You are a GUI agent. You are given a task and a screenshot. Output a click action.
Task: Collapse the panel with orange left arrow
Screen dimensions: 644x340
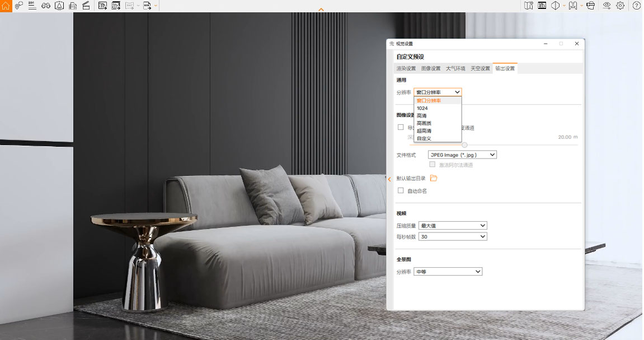389,179
